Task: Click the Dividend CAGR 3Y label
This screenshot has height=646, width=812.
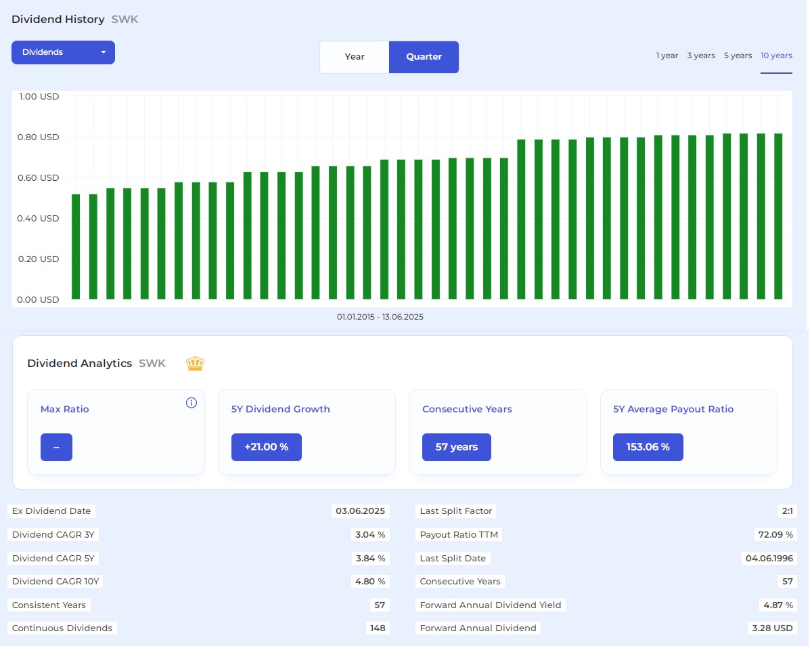Action: click(54, 535)
